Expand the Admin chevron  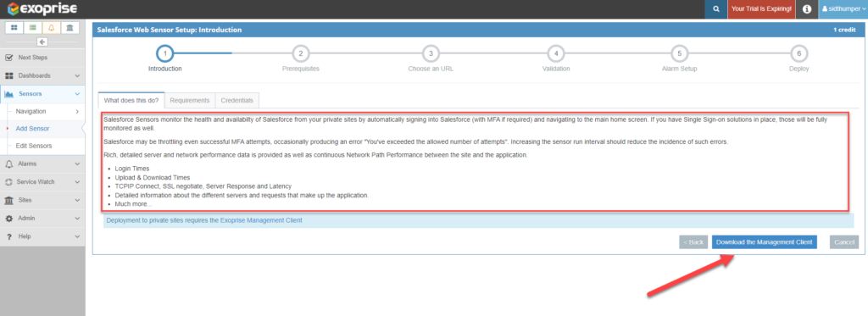click(x=77, y=219)
